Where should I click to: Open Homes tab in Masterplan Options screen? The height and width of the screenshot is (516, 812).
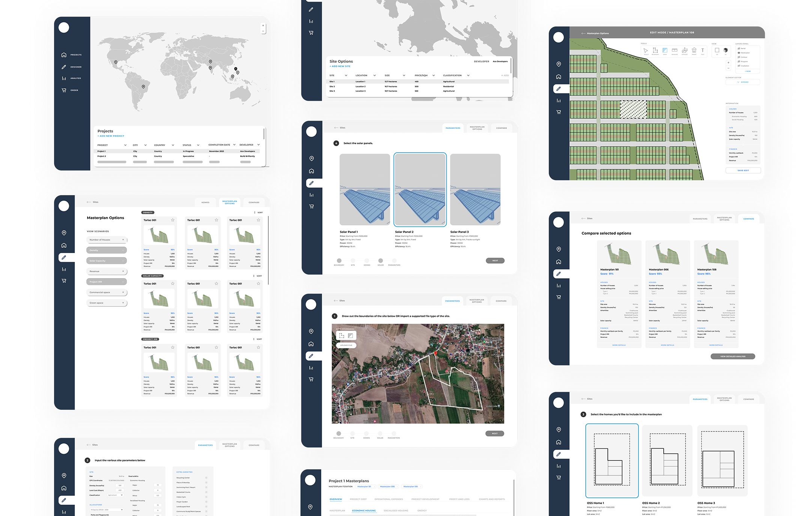[x=205, y=202]
